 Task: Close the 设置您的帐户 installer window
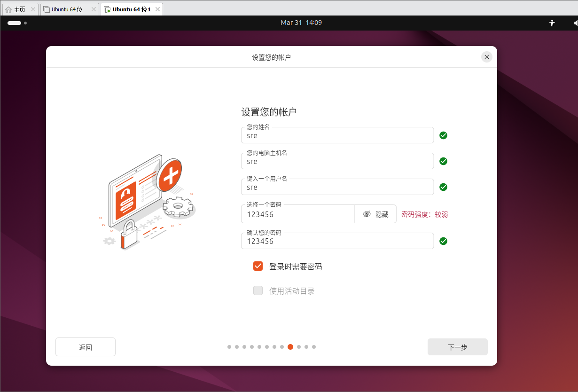pyautogui.click(x=487, y=57)
